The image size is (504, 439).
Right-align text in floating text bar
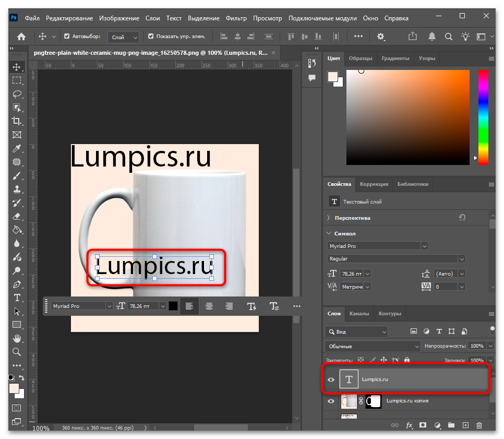229,306
